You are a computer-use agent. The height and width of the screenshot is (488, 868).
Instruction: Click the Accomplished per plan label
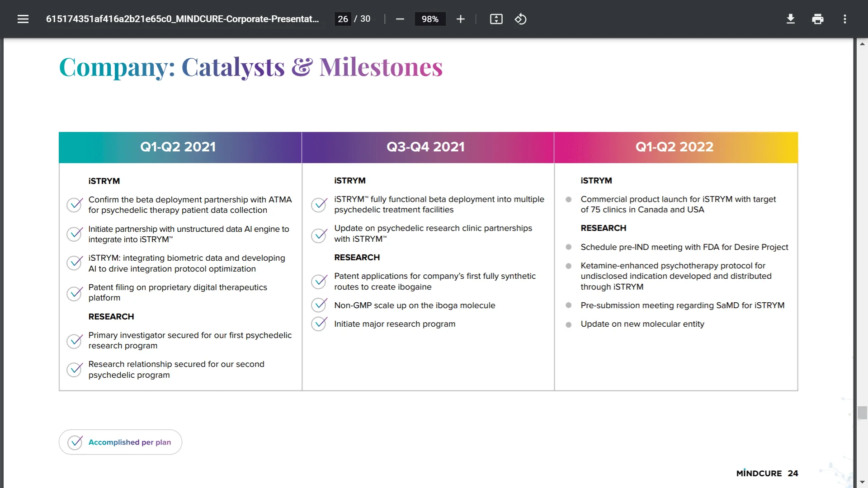[130, 442]
